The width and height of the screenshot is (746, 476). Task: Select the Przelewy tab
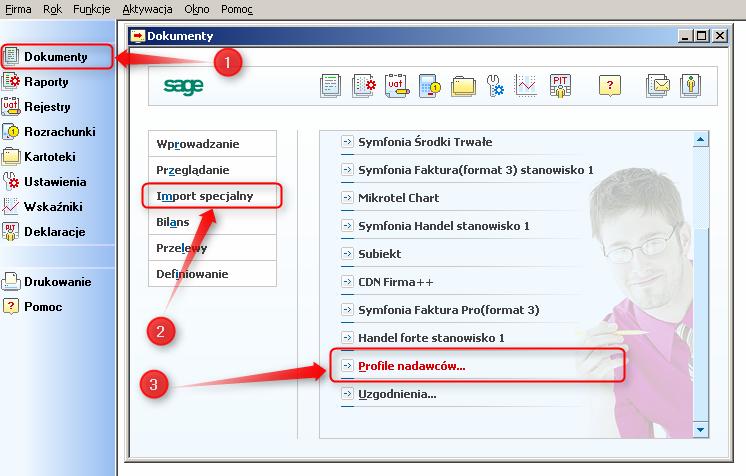212,248
